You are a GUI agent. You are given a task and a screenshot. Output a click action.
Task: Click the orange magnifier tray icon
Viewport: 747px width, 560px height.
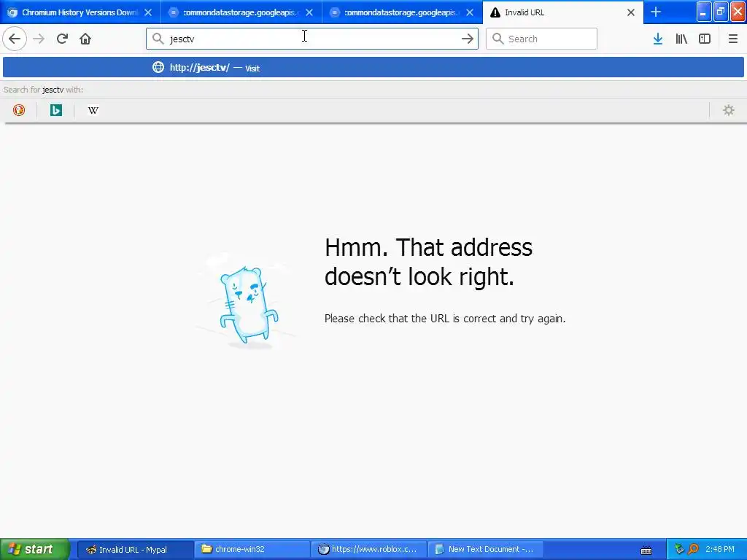tap(693, 549)
